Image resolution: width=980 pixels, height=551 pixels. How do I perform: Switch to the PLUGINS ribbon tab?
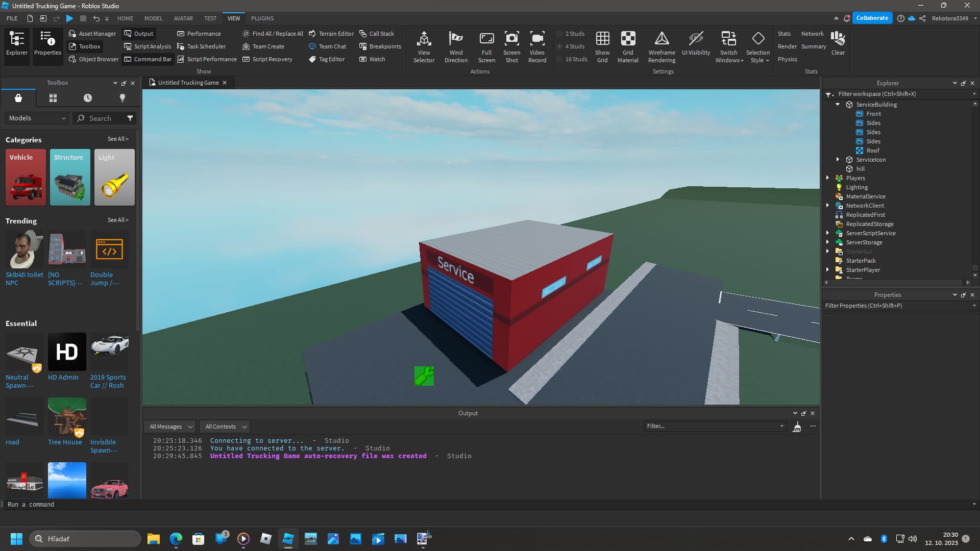(x=262, y=18)
